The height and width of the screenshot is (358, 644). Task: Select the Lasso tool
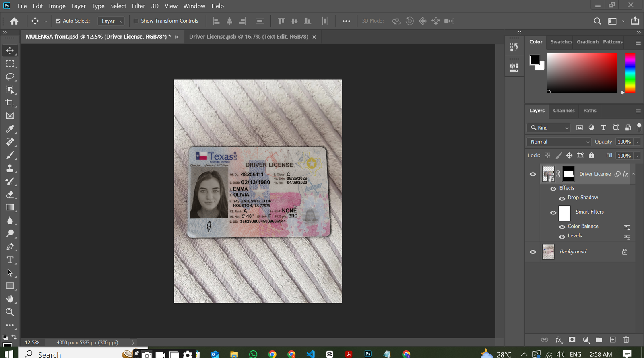pyautogui.click(x=10, y=77)
